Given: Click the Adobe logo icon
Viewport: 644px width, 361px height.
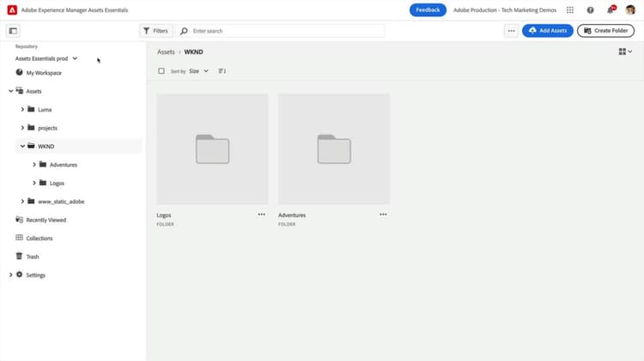Looking at the screenshot, I should point(12,9).
